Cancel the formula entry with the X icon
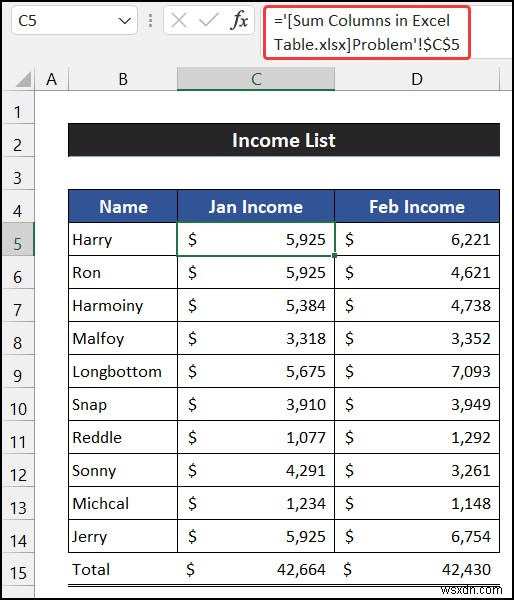514x600 pixels. click(179, 20)
